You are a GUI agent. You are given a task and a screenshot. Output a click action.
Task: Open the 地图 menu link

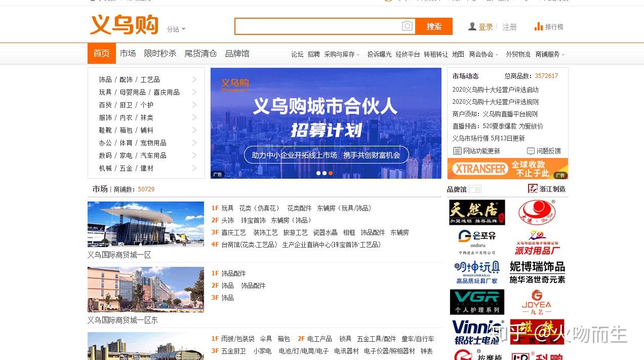tap(458, 54)
